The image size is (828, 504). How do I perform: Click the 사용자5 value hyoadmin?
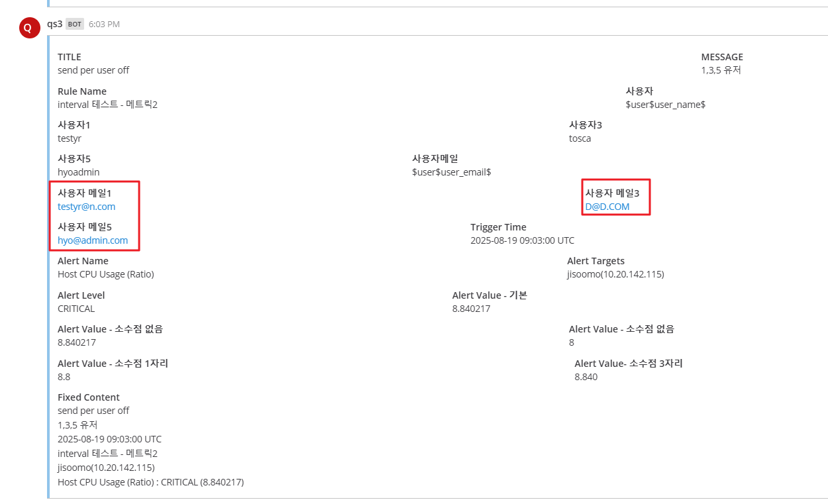(x=78, y=172)
